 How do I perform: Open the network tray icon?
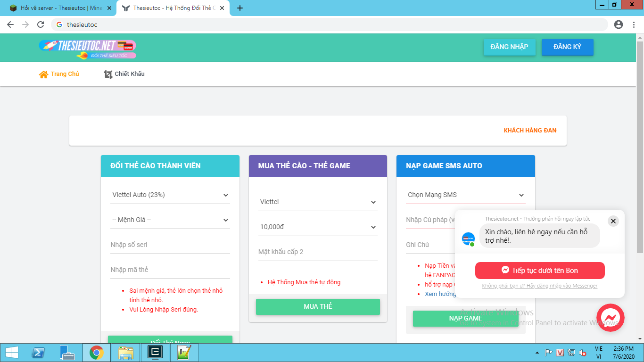coord(571,353)
